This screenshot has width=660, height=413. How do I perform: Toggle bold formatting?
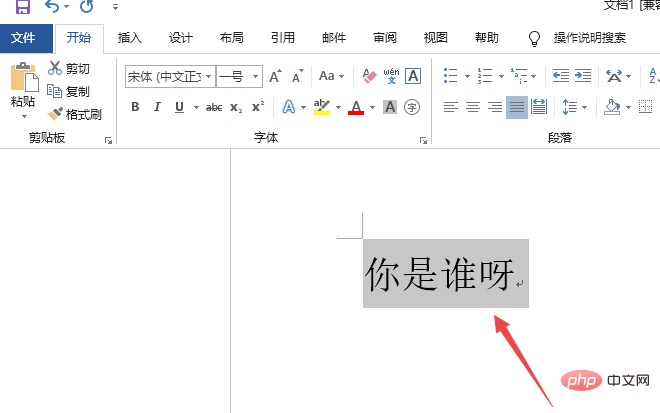[135, 107]
